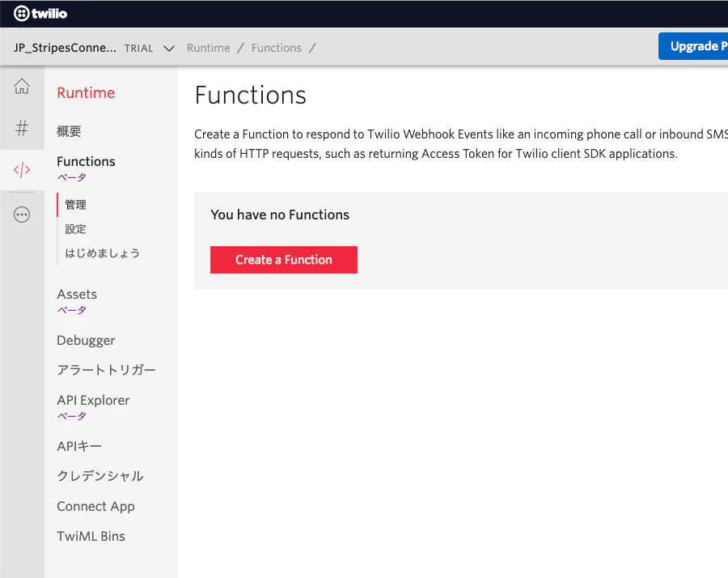Go to Runtime breadcrumb
728x578 pixels.
(209, 48)
